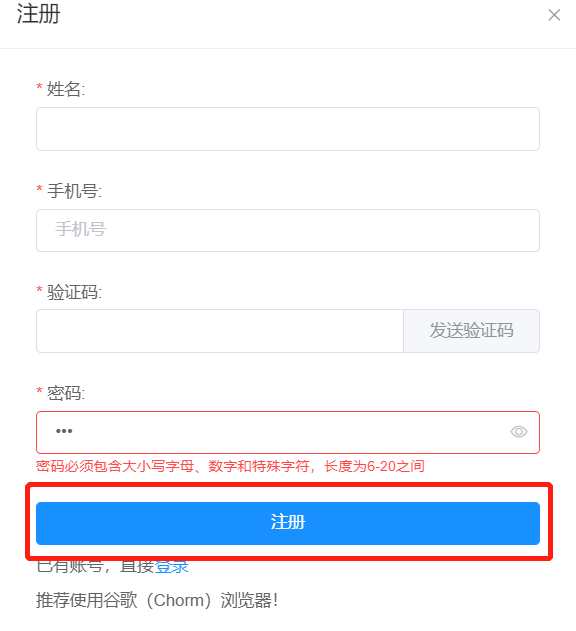Focus the 姓名 text input box
Image resolution: width=576 pixels, height=631 pixels.
click(x=288, y=129)
